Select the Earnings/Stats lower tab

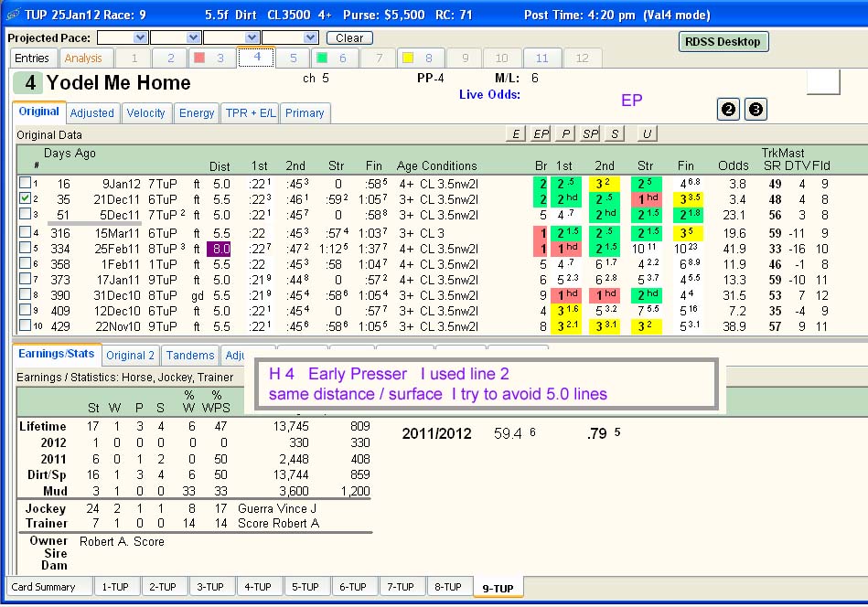[x=57, y=354]
